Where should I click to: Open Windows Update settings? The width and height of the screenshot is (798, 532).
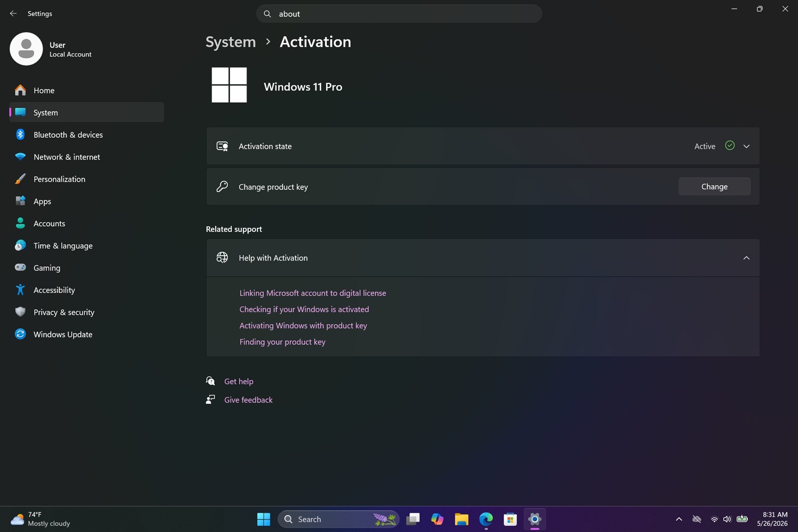click(87, 334)
